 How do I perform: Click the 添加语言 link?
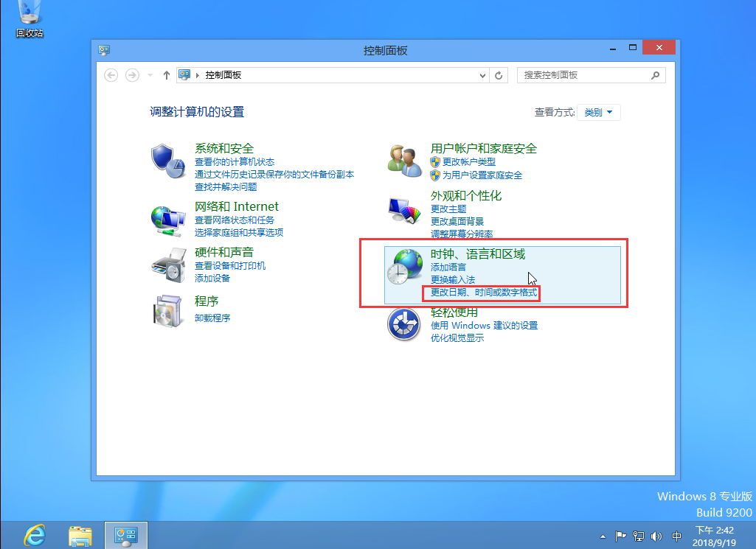click(448, 267)
